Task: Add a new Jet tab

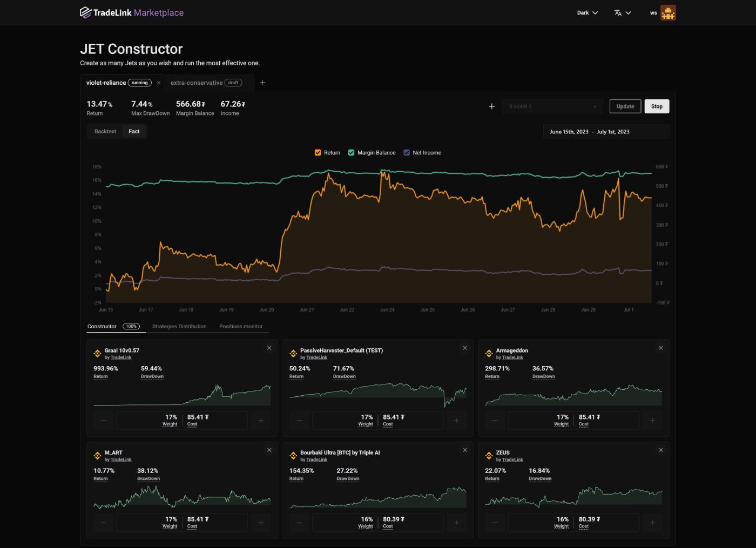Action: point(262,83)
